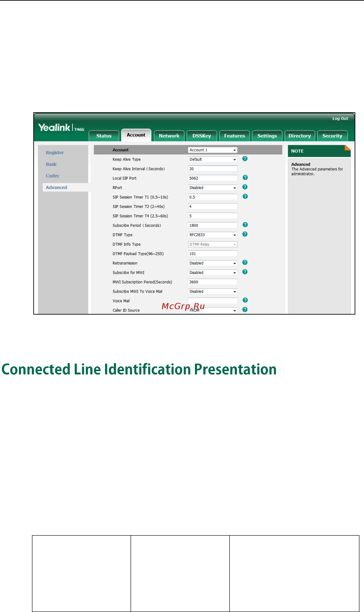Viewport: 364px width, 612px height.
Task: Open the Features tab
Action: coord(235,136)
